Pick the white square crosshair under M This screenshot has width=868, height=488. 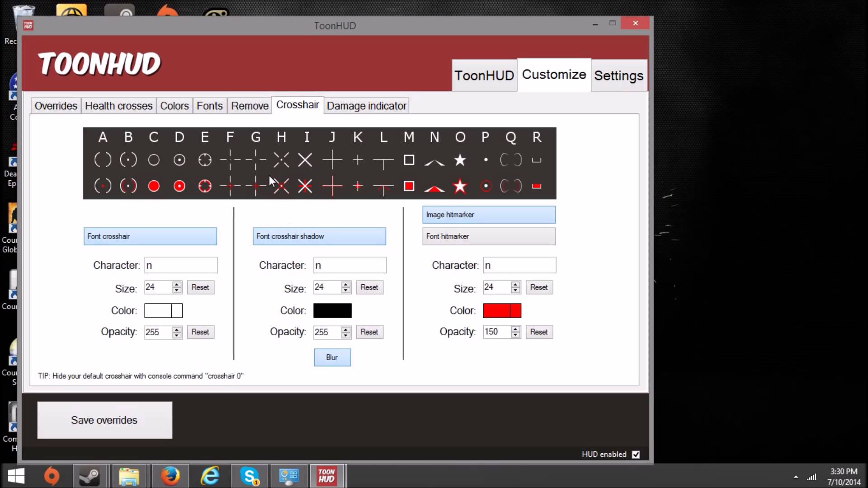click(x=409, y=160)
